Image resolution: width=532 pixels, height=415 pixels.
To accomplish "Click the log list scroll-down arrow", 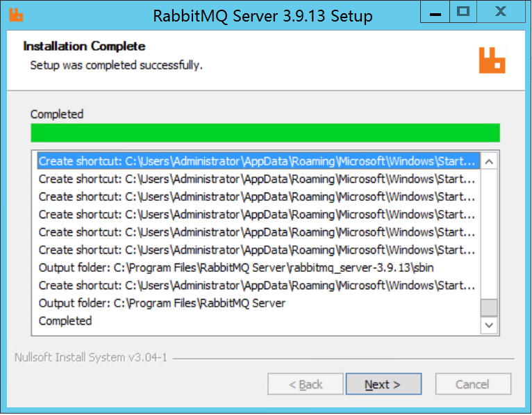I will point(489,325).
